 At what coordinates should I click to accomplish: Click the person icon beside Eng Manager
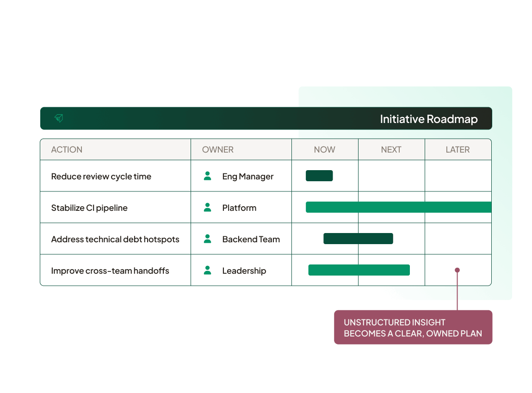point(208,176)
